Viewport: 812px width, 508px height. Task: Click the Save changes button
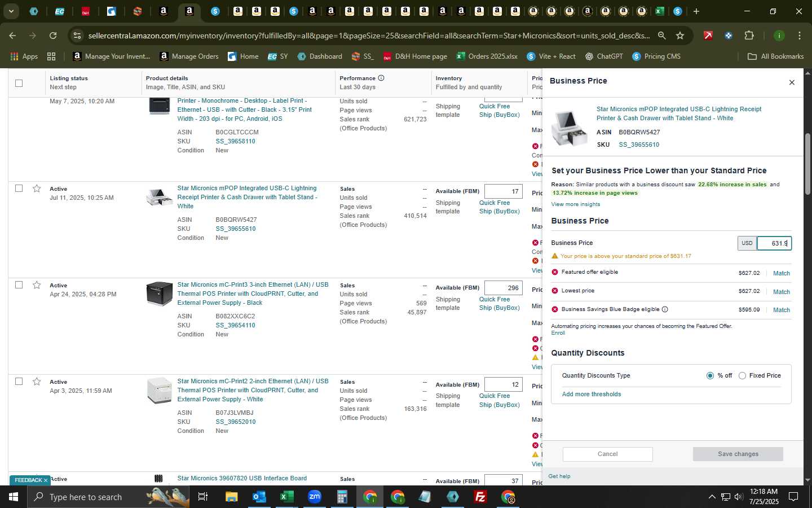(738, 454)
